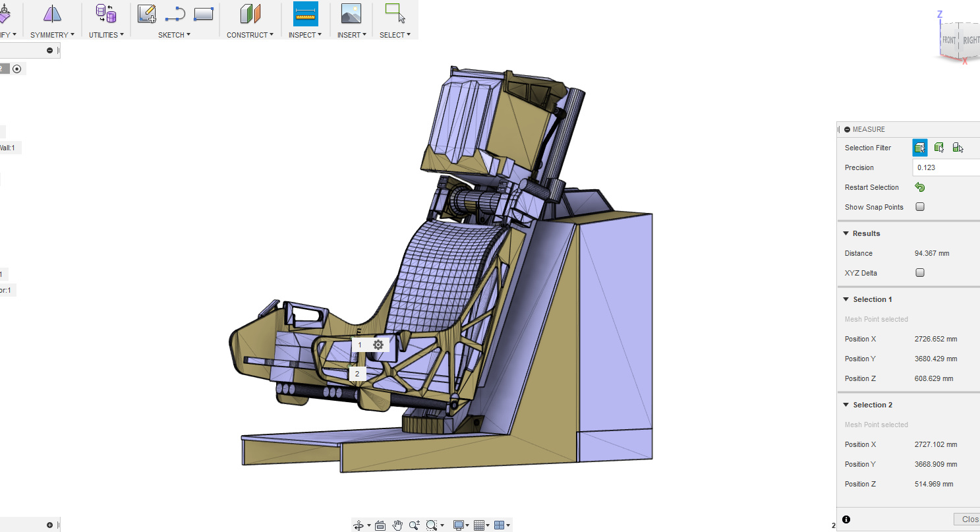This screenshot has width=980, height=532.
Task: Activate the radio button in browser panel
Action: pos(17,69)
